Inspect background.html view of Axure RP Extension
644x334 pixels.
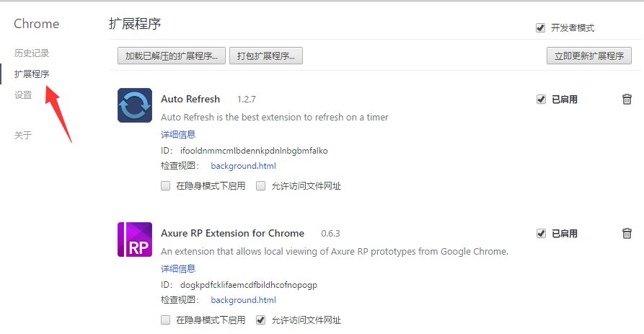[244, 300]
